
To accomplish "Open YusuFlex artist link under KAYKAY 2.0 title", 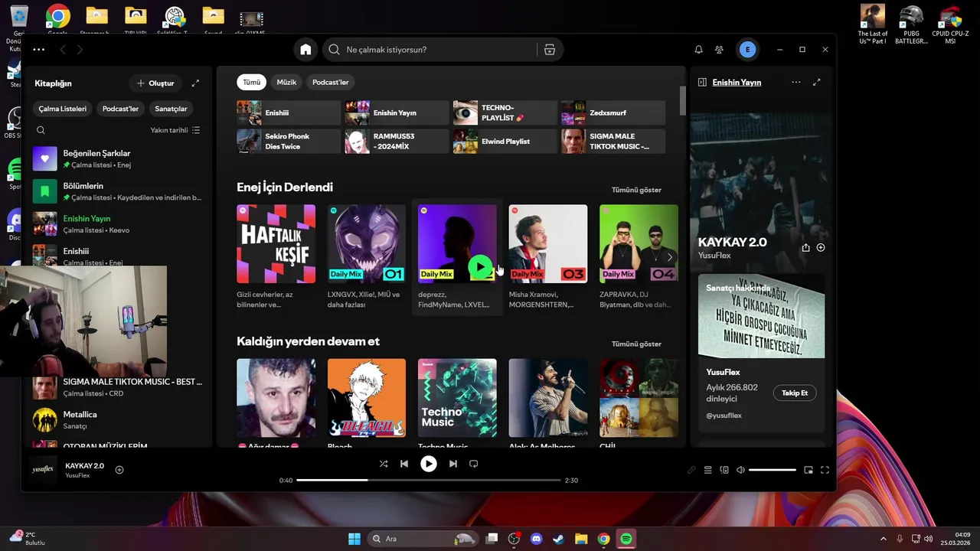I will pos(714,256).
